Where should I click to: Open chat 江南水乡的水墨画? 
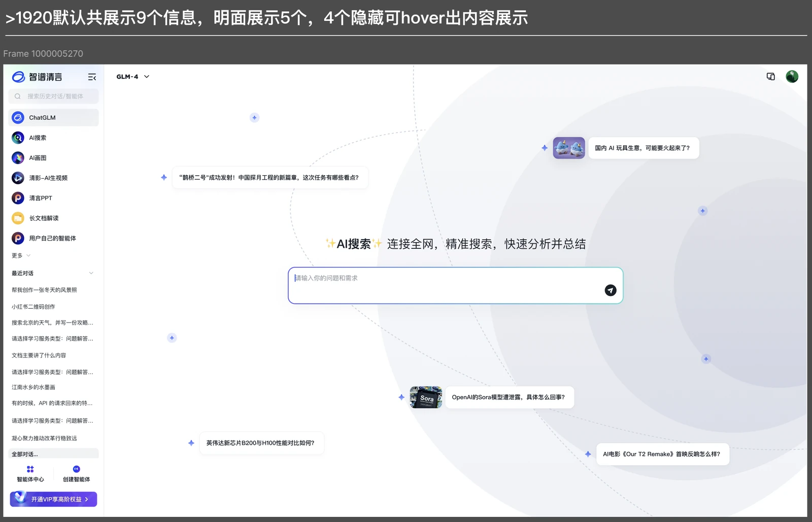33,387
